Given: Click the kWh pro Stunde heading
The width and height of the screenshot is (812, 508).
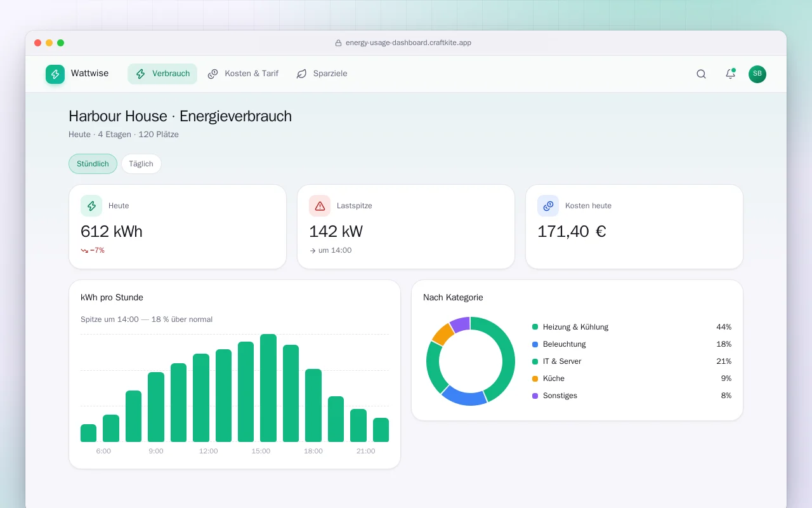Looking at the screenshot, I should tap(112, 297).
